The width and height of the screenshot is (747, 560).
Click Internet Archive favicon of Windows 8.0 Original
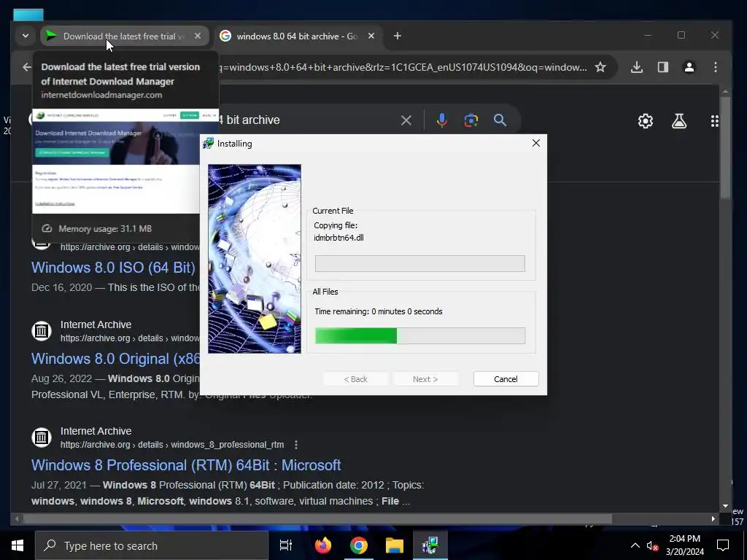(x=42, y=330)
